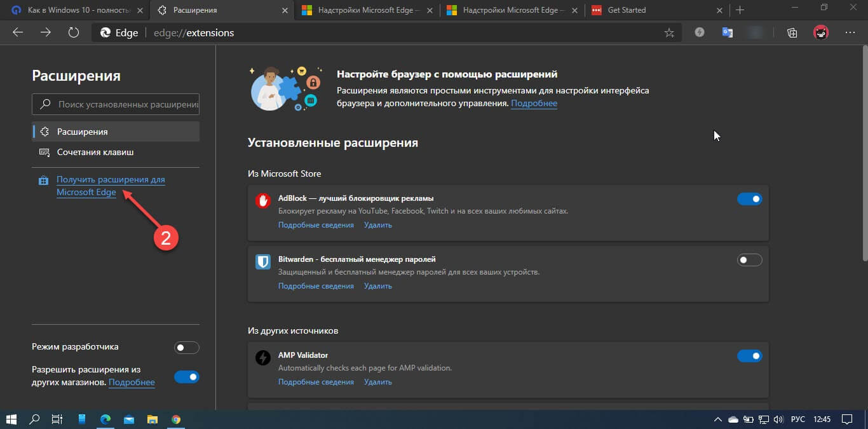Open the Edge three-dots settings menu
868x429 pixels.
tap(850, 33)
